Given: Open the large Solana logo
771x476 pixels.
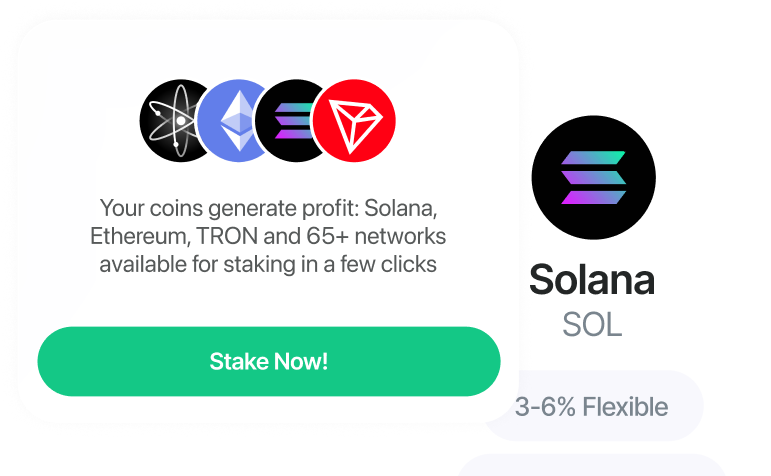Looking at the screenshot, I should (x=593, y=178).
